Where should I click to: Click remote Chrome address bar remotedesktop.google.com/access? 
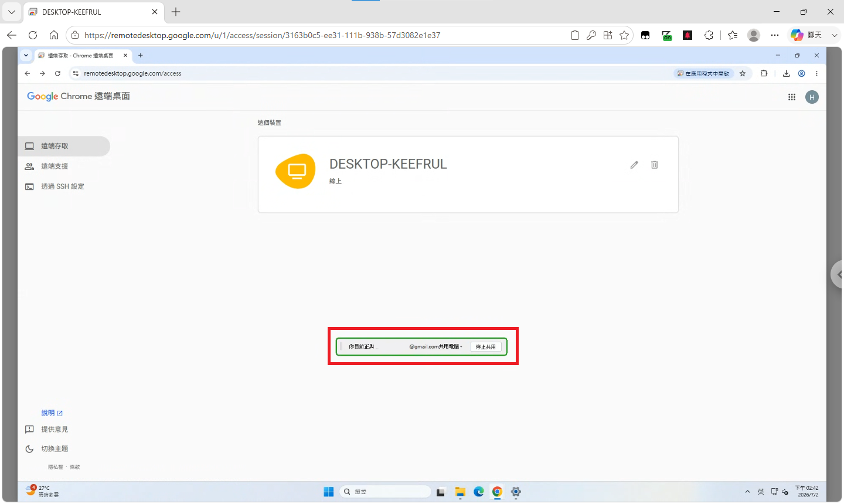click(x=132, y=73)
